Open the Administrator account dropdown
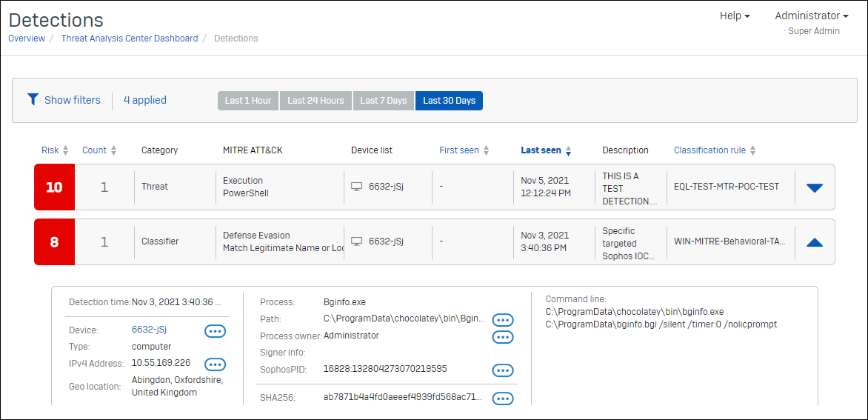This screenshot has width=868, height=420. coord(811,16)
